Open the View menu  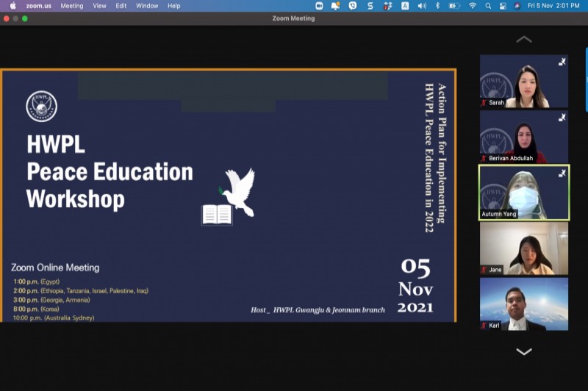coord(99,6)
